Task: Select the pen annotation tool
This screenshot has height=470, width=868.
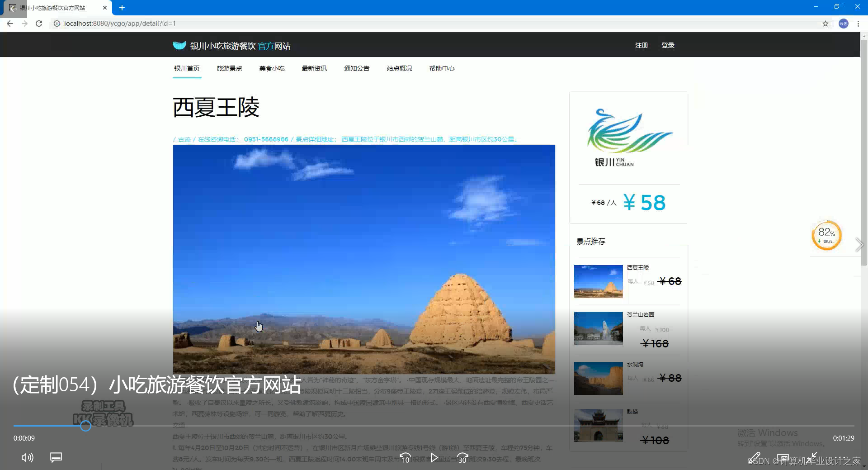Action: pyautogui.click(x=755, y=458)
